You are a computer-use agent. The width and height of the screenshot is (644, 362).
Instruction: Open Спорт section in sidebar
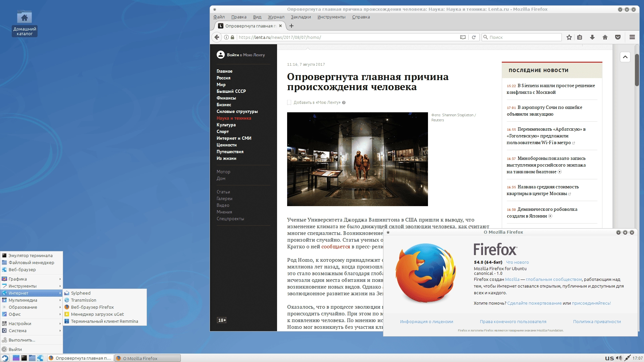[223, 131]
